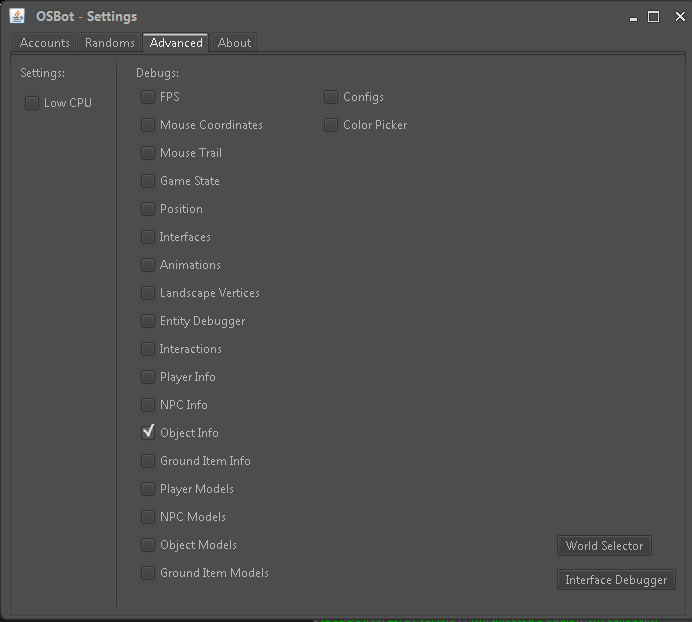Check the NPC Models option
This screenshot has height=622, width=692.
pos(148,517)
